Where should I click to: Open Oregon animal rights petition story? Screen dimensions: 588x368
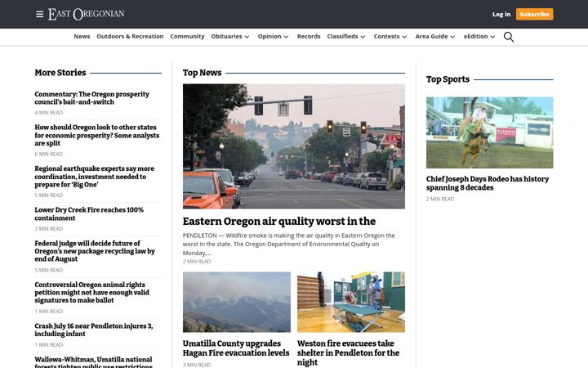pos(91,292)
